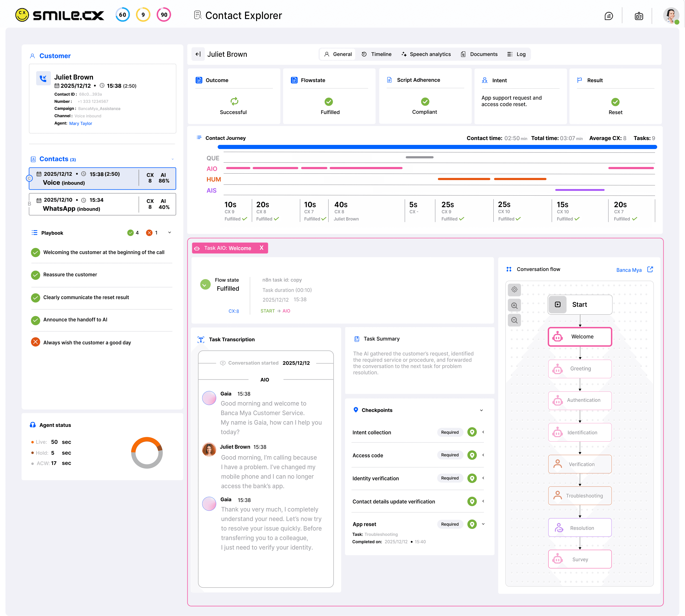Select the WhatsApp inbound contact entry
Image resolution: width=685 pixels, height=616 pixels.
click(x=102, y=204)
